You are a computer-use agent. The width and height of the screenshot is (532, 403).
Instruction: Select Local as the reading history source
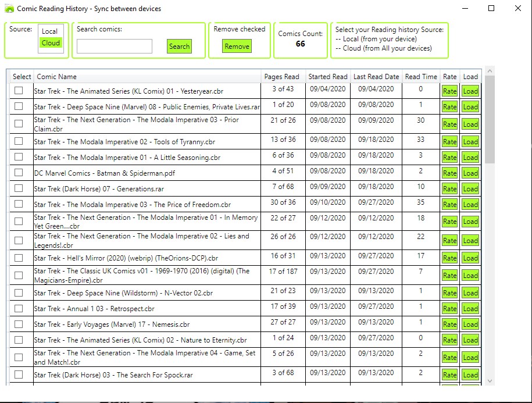coord(49,31)
